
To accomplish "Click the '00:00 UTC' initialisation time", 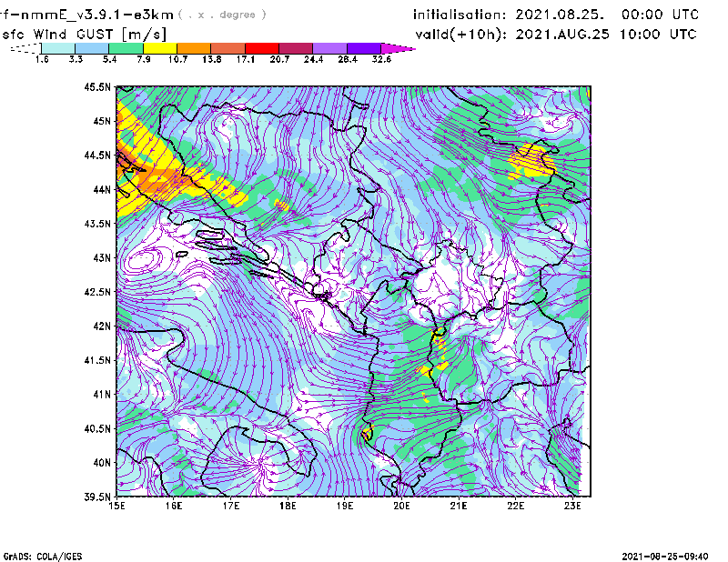I will tap(660, 15).
